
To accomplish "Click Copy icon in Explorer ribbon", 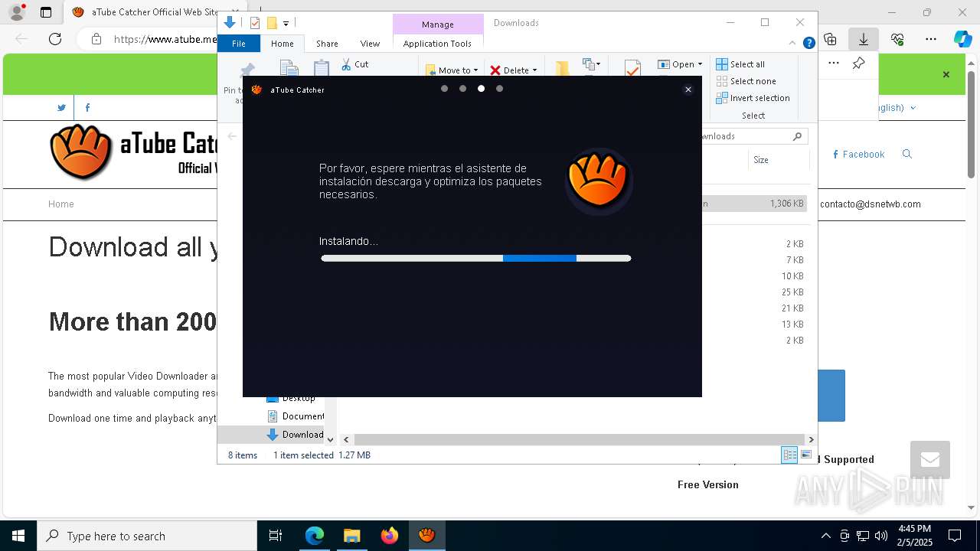I will coord(289,69).
